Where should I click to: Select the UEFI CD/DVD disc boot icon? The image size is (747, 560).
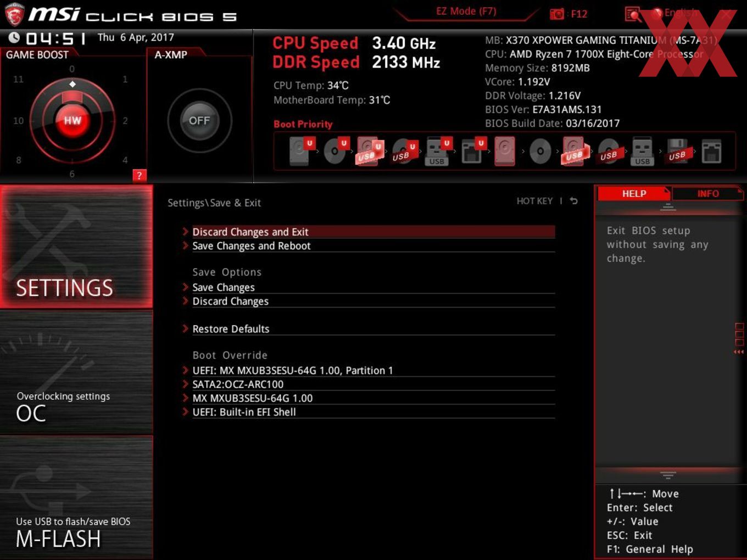click(336, 151)
